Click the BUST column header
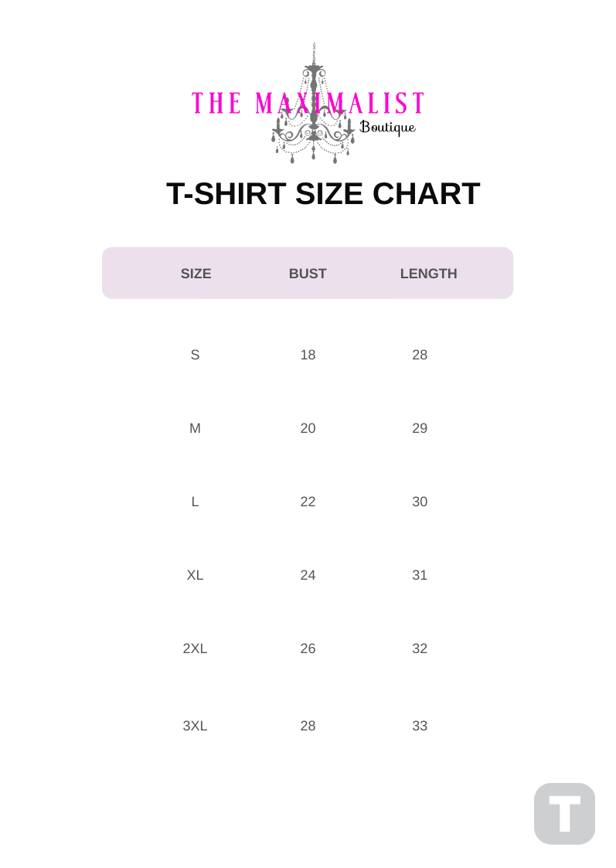The image size is (616, 868). (308, 274)
